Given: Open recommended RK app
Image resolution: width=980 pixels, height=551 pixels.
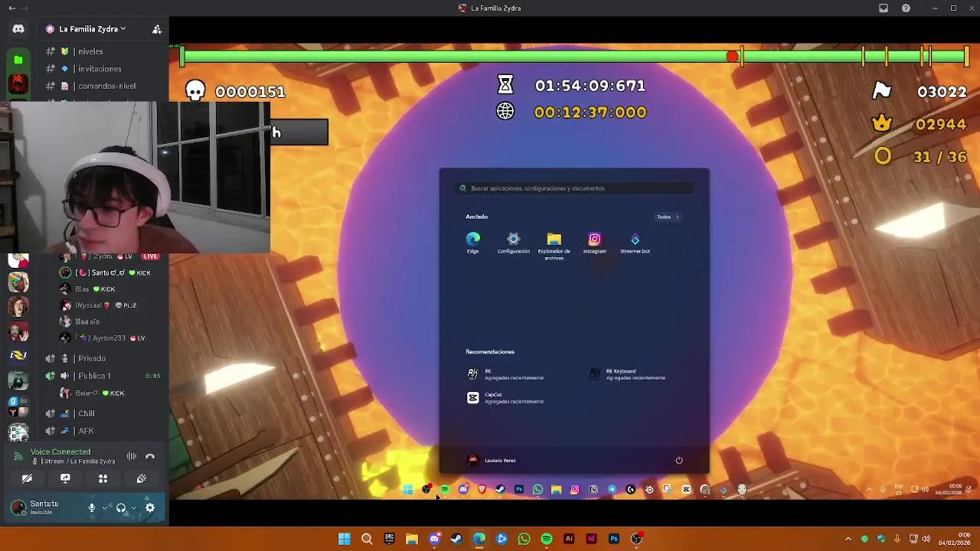Looking at the screenshot, I should tap(505, 374).
